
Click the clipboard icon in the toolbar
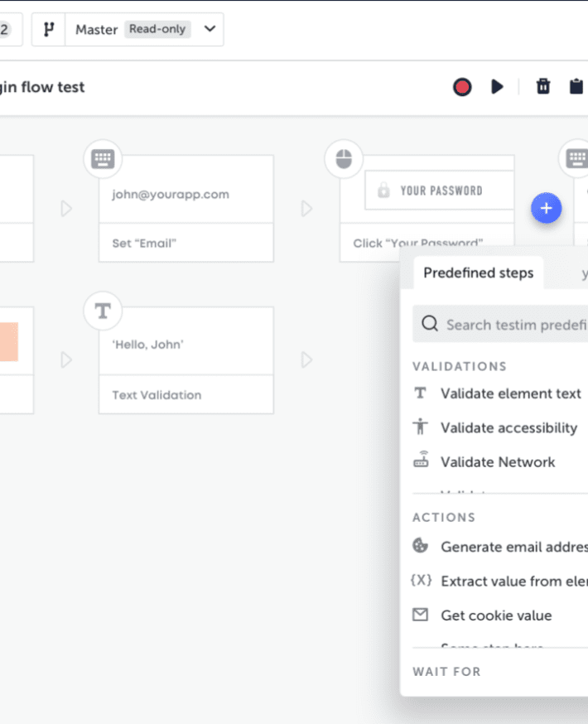click(576, 86)
